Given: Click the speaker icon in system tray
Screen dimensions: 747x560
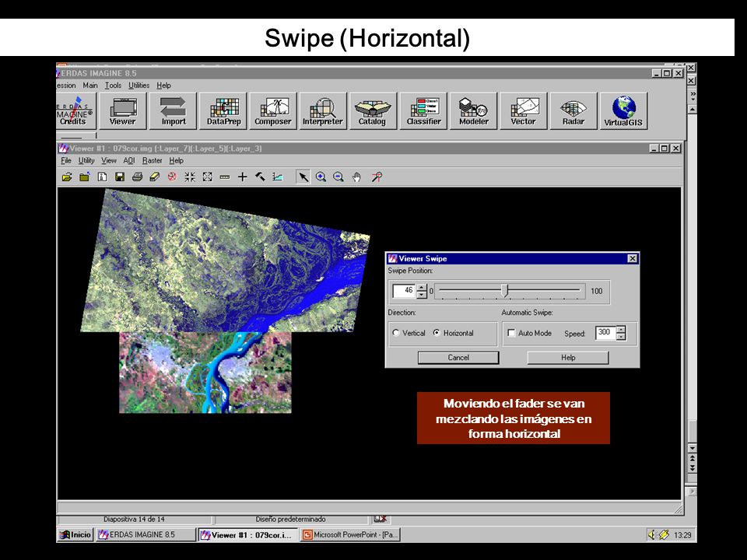Looking at the screenshot, I should point(651,535).
